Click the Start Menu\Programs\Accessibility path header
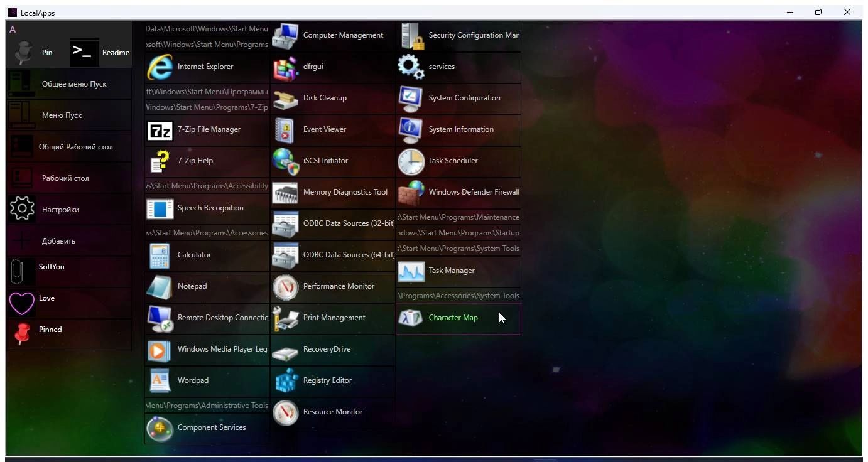The width and height of the screenshot is (868, 462). tap(207, 186)
